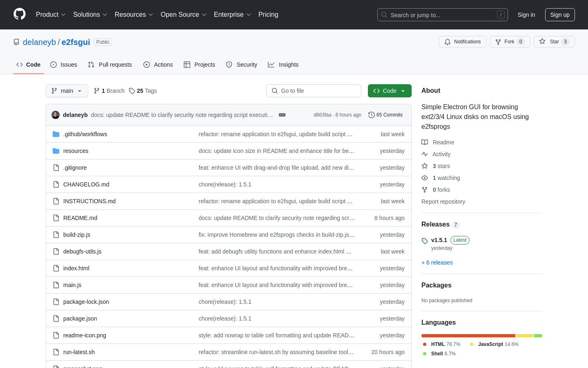Viewport: 588px width, 368px height.
Task: Click the HTML portion of the languages bar
Action: (468, 336)
